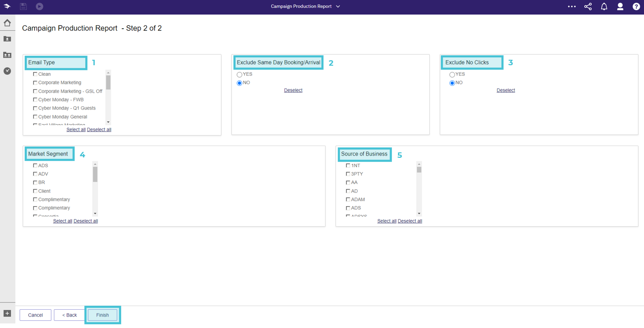Viewport: 644px width, 328px height.
Task: Click the Cancel button
Action: coord(36,315)
